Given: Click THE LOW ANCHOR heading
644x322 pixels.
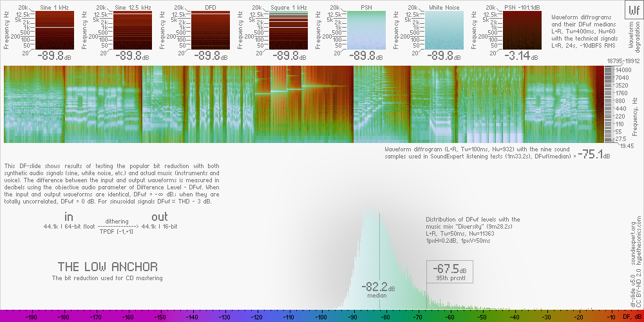Looking at the screenshot, I should tap(108, 267).
